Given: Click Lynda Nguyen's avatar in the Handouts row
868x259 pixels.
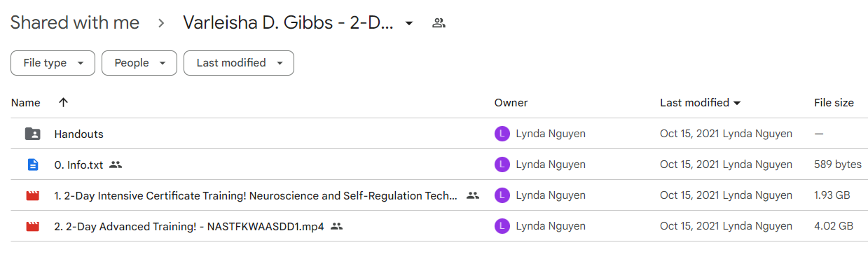Looking at the screenshot, I should 502,134.
